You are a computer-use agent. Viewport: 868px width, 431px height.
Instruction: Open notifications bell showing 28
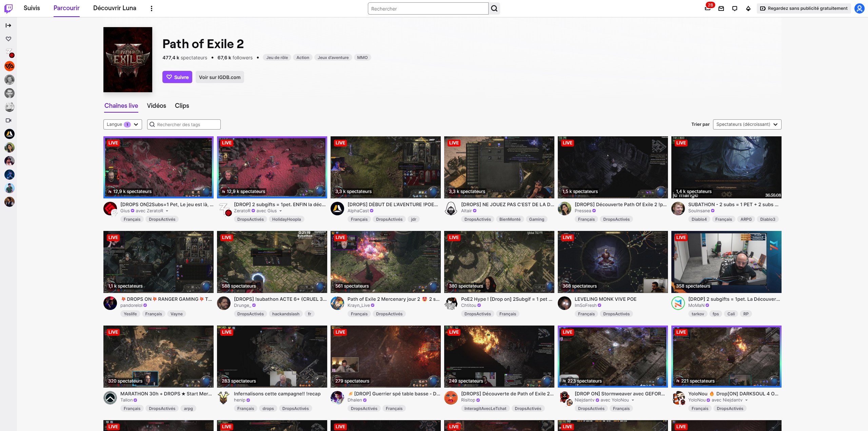(708, 8)
